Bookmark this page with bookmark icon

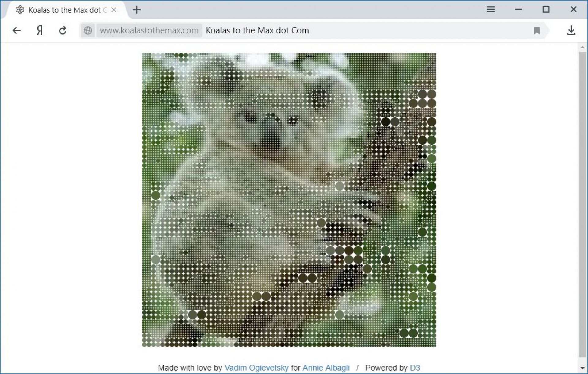[x=537, y=31]
